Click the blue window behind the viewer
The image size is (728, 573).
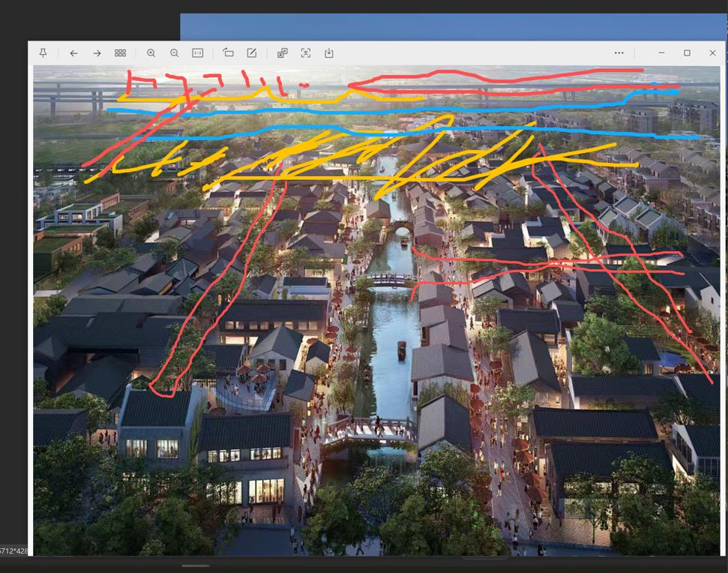click(x=450, y=26)
